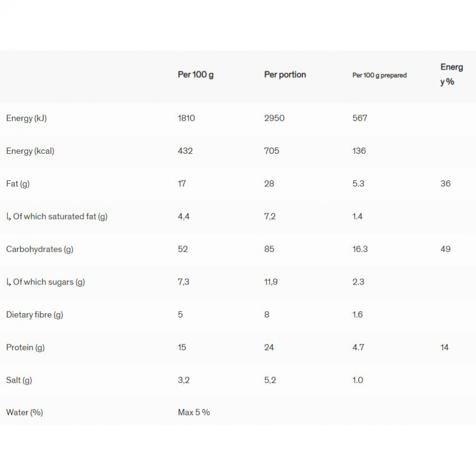The height and width of the screenshot is (476, 476).
Task: Select the "Energy (kJ)" row label
Action: point(26,118)
